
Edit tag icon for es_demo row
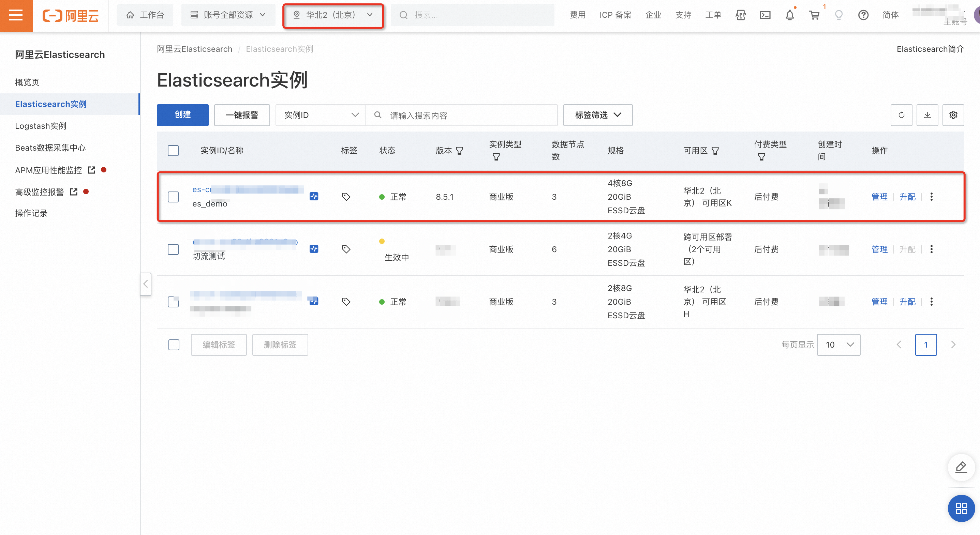click(x=346, y=197)
